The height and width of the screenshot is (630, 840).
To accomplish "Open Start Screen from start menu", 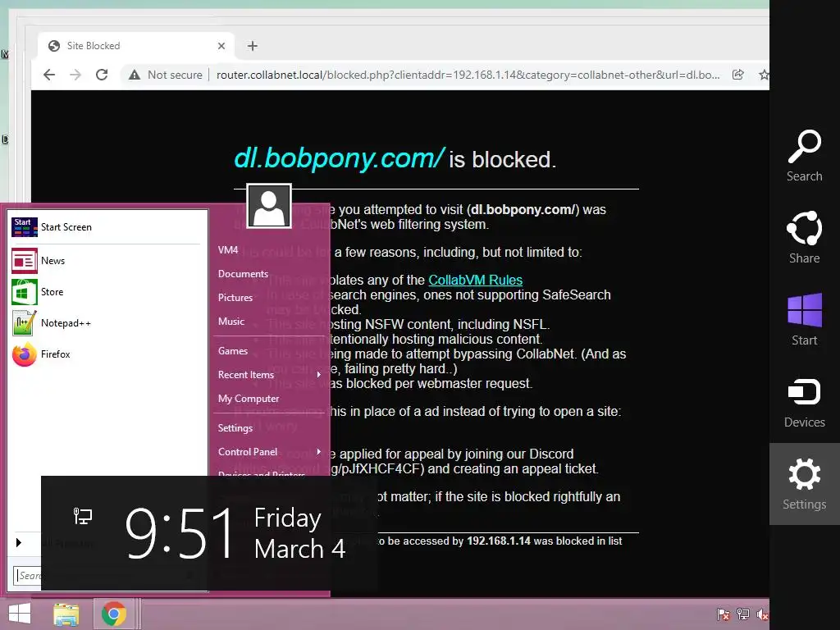I will (x=106, y=227).
